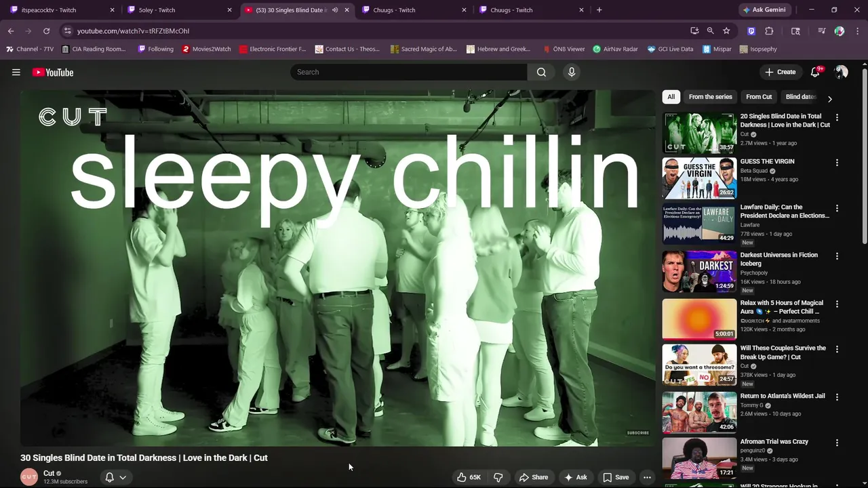The width and height of the screenshot is (868, 488).
Task: Mute the YouTube tab audio icon
Action: tap(335, 10)
